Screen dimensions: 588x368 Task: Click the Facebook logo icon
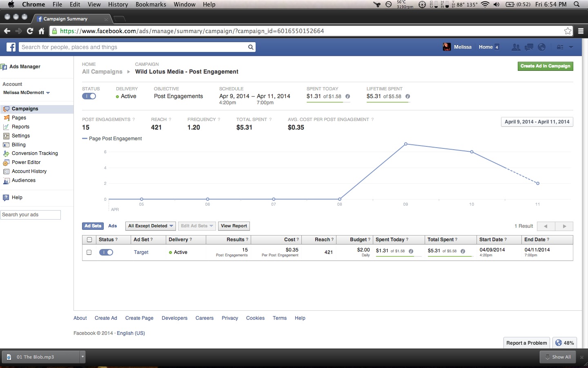click(x=11, y=47)
